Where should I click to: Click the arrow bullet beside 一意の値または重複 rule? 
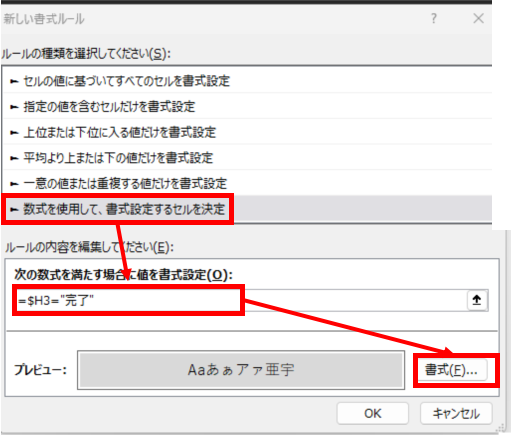(x=14, y=184)
